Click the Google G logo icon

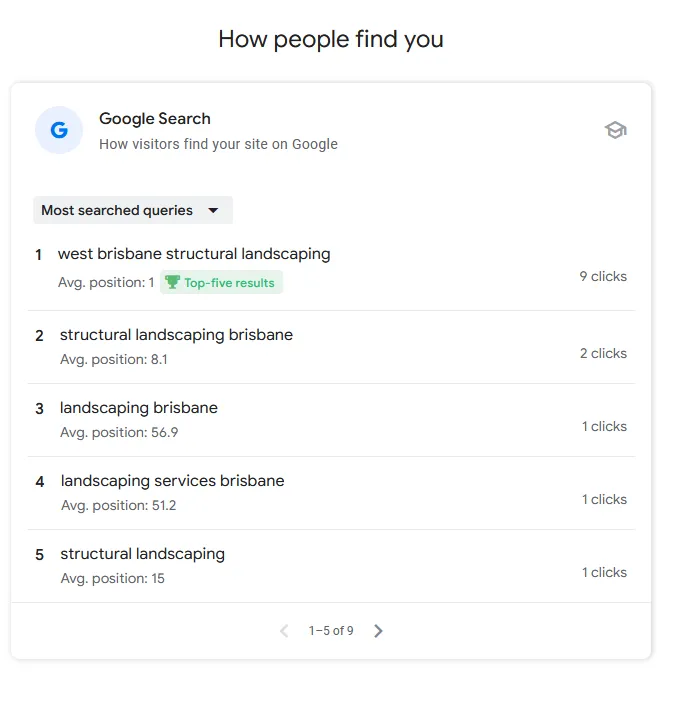point(59,130)
